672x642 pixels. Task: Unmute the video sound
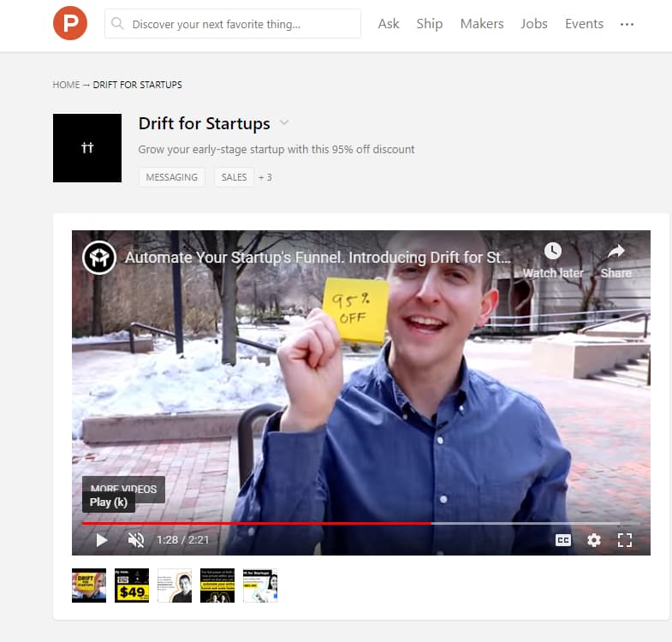click(136, 540)
